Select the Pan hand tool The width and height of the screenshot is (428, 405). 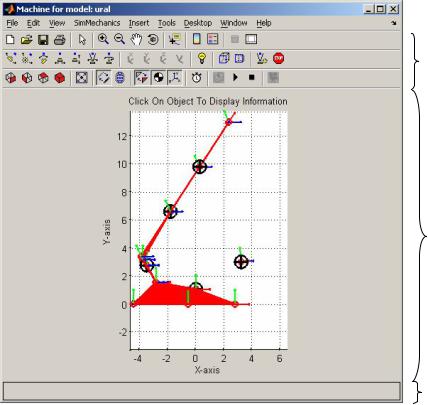point(136,40)
